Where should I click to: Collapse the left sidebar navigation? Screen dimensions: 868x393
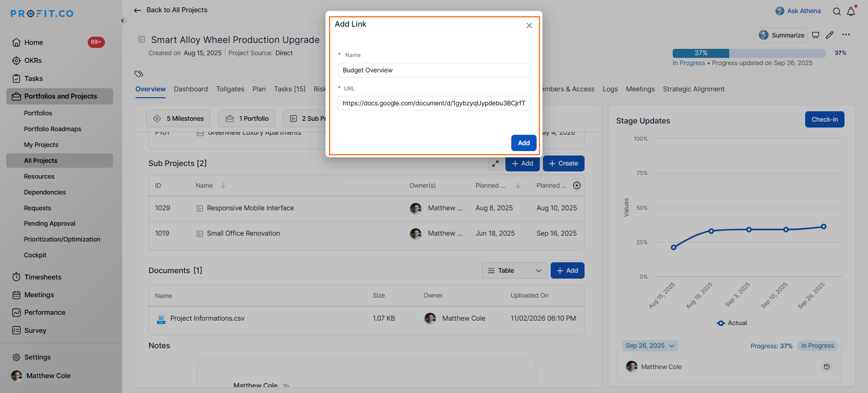[x=123, y=20]
